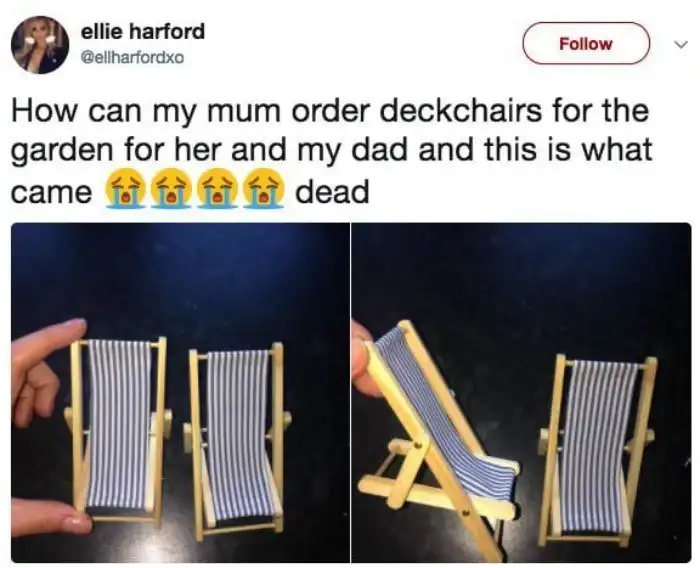Click the word 'garden' in the tweet
The height and width of the screenshot is (568, 700).
coord(63,152)
